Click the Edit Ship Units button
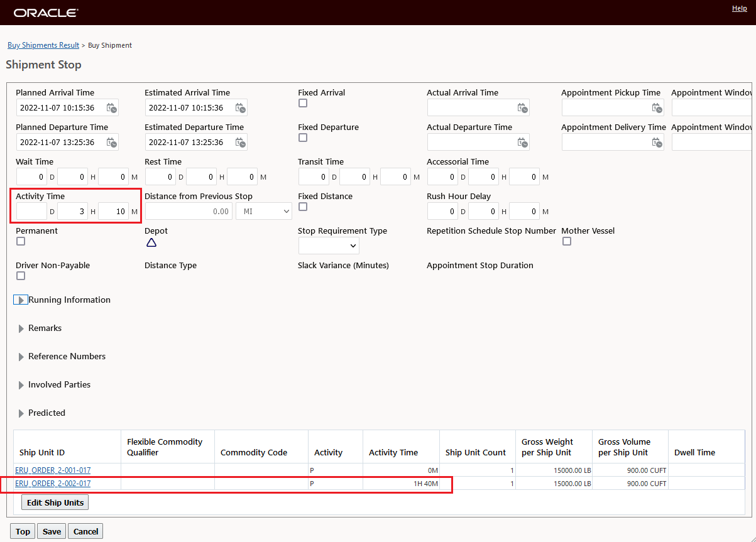The image size is (756, 542). (55, 502)
